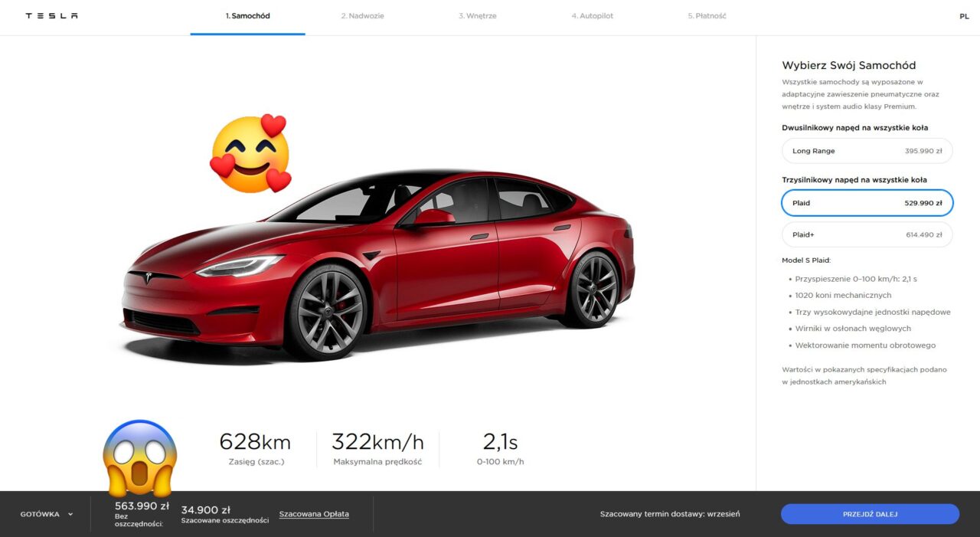Viewport: 980px width, 537px height.
Task: Click the heart-eyes smiling emoji
Action: pos(251,153)
